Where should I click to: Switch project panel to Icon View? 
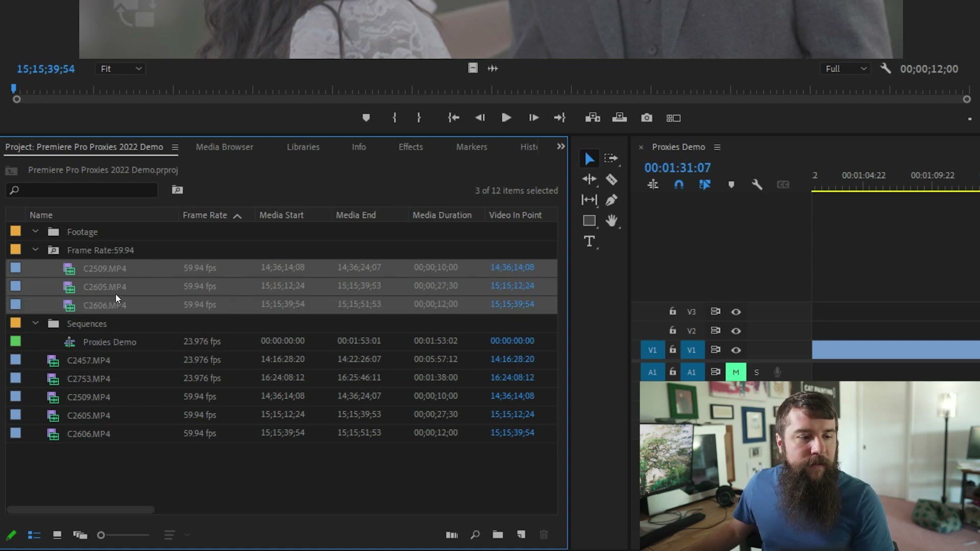click(57, 535)
